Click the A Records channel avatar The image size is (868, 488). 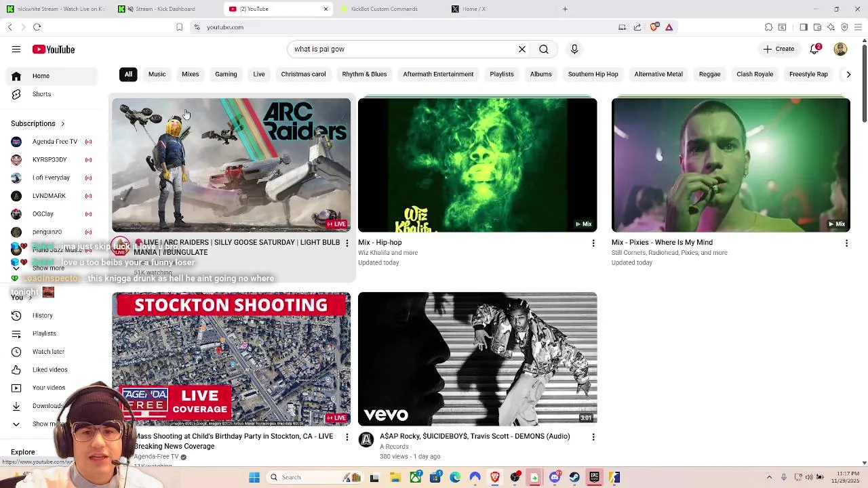pos(366,440)
